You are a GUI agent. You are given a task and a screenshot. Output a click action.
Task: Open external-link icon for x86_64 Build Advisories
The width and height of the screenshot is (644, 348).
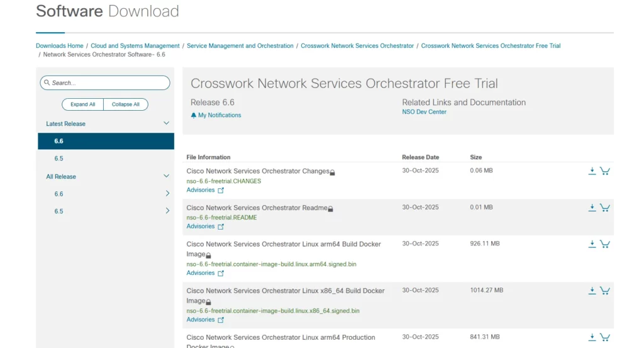click(x=221, y=320)
